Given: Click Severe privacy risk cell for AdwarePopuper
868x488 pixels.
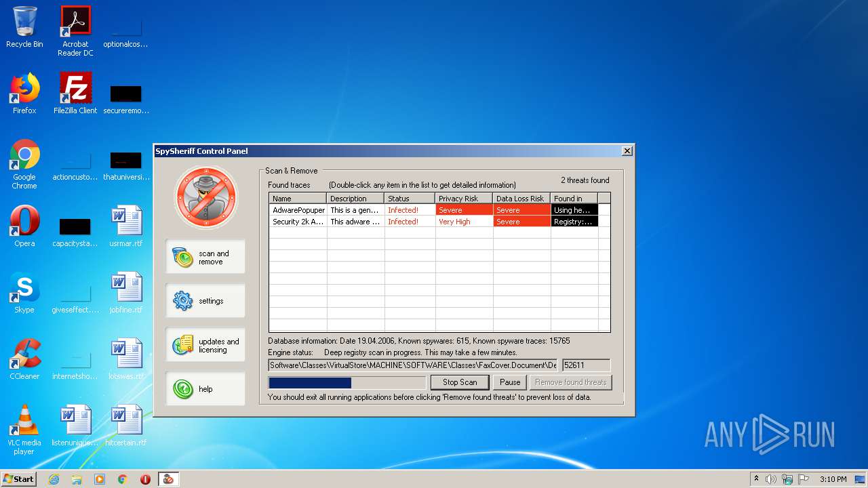Looking at the screenshot, I should (465, 210).
